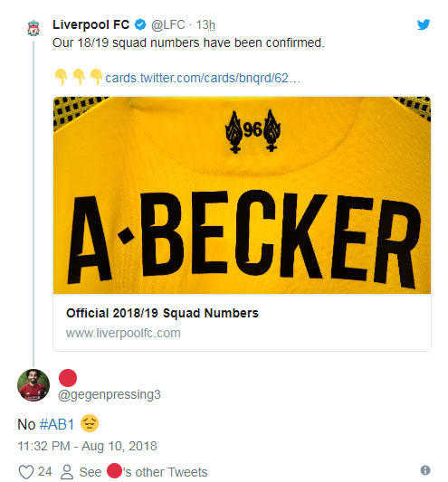This screenshot has height=482, width=448.
Task: Open the 13h timestamp link
Action: coord(205,25)
